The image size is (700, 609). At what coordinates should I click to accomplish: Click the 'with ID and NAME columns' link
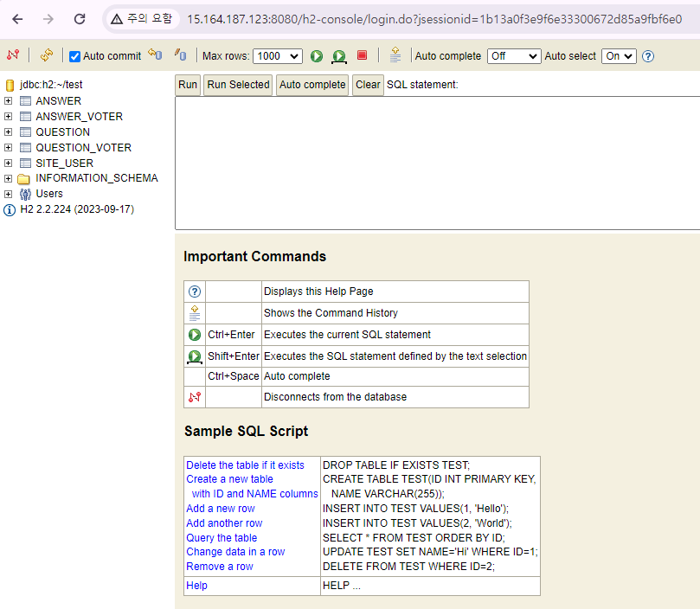point(255,494)
